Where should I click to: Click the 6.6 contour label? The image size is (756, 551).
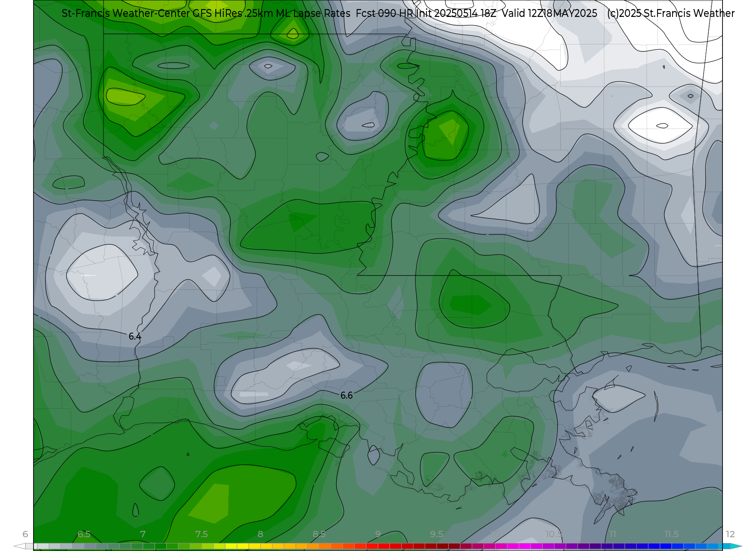346,396
